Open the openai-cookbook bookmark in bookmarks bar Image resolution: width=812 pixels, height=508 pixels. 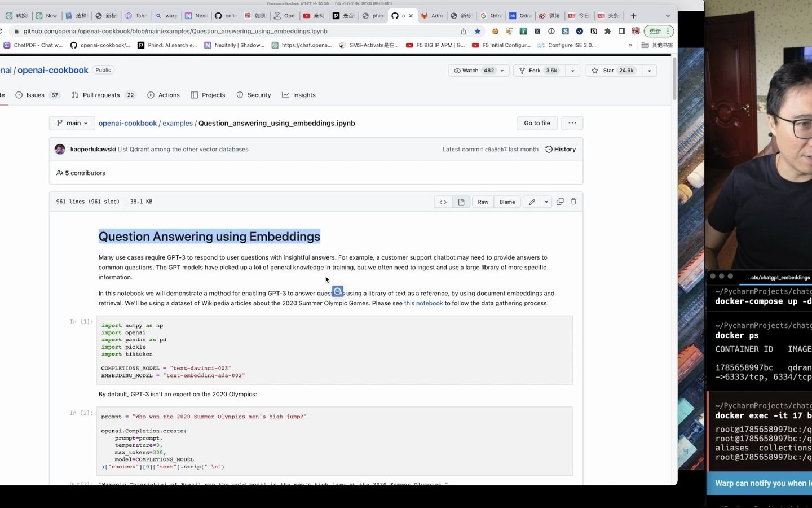coord(100,45)
